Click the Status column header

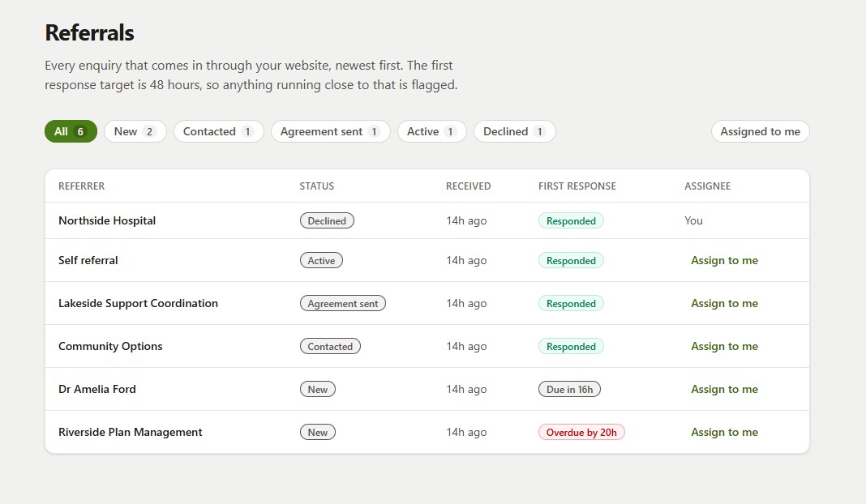[317, 186]
